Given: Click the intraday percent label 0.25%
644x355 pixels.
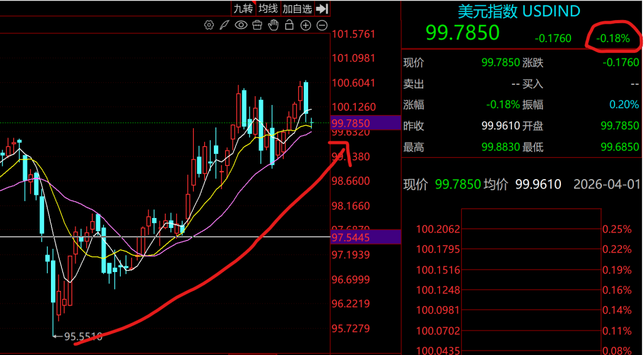Looking at the screenshot, I should pyautogui.click(x=617, y=229).
